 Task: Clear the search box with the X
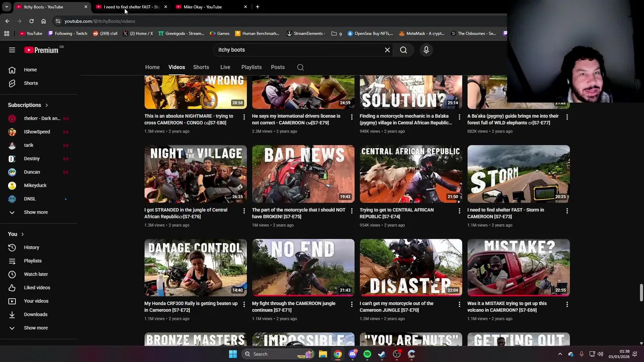click(387, 50)
